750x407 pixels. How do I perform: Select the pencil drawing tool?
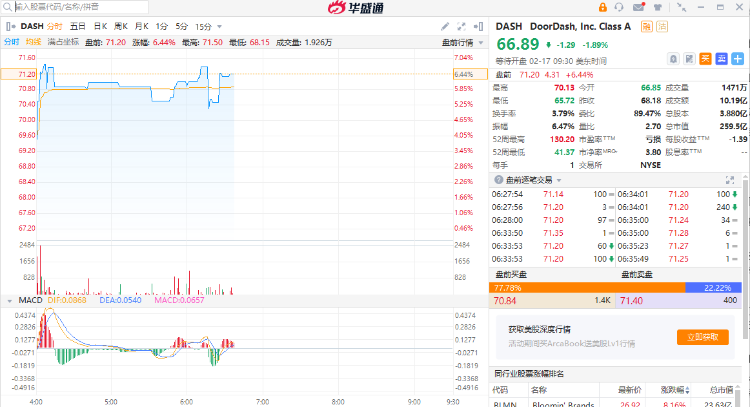pyautogui.click(x=445, y=26)
